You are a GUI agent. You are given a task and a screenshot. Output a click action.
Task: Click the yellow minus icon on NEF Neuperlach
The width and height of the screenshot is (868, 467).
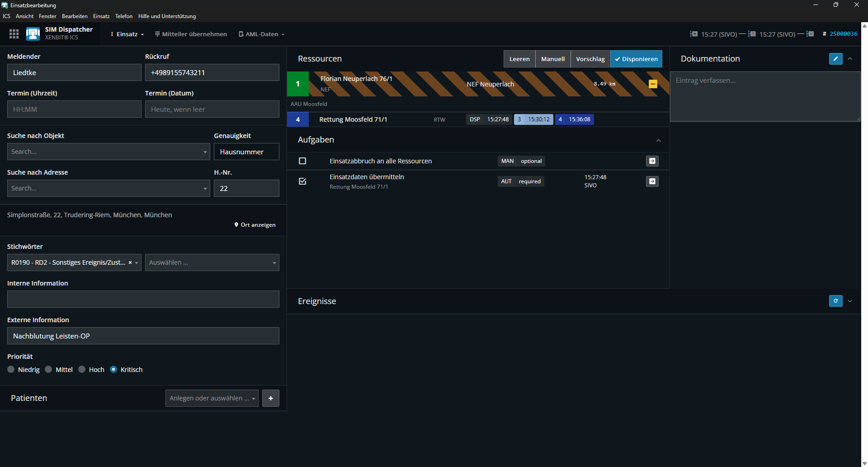click(653, 84)
